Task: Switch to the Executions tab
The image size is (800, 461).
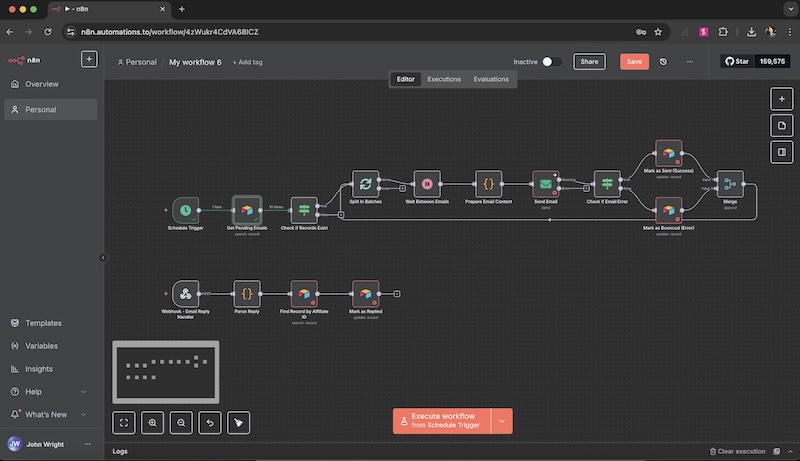Action: coord(444,79)
